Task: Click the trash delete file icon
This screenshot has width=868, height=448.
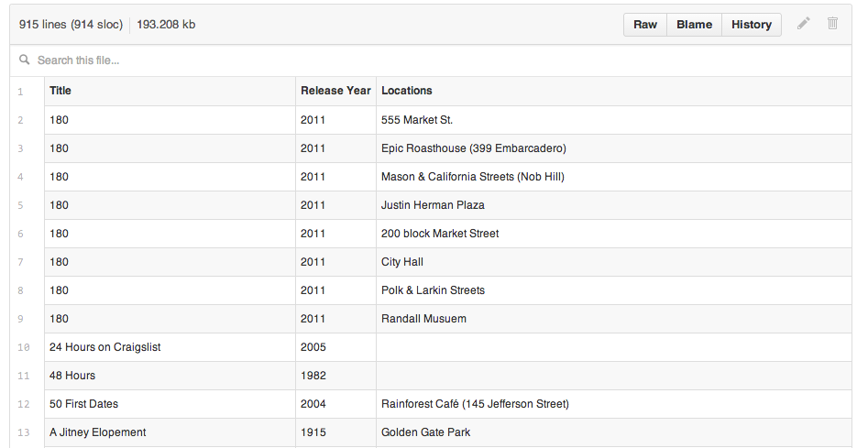Action: pos(832,24)
